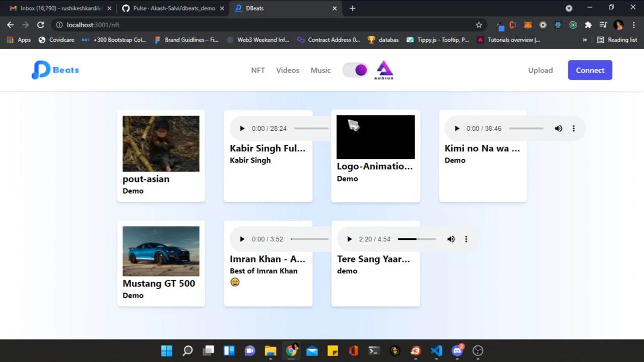Open the Tutorials overview bookmark
The height and width of the screenshot is (362, 644).
pyautogui.click(x=509, y=40)
